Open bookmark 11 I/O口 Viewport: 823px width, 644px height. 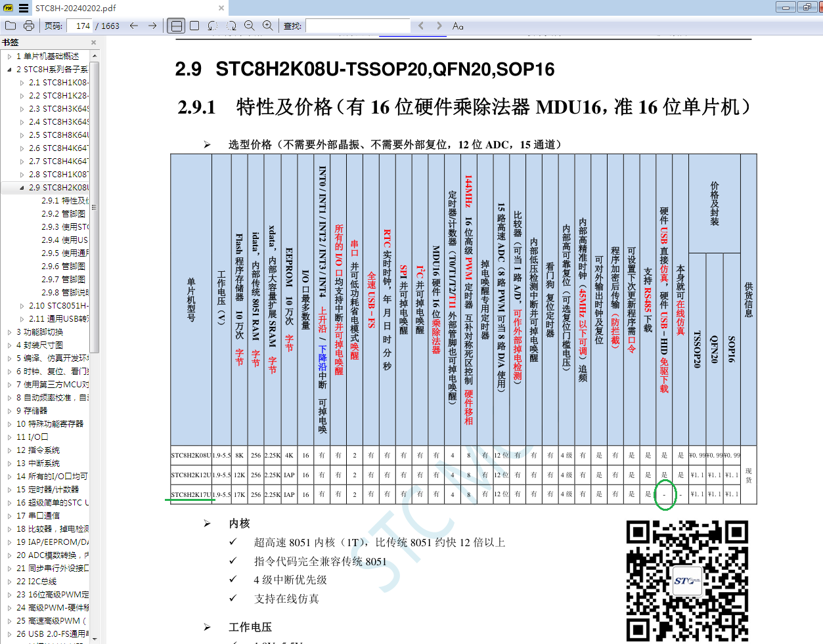[32, 437]
